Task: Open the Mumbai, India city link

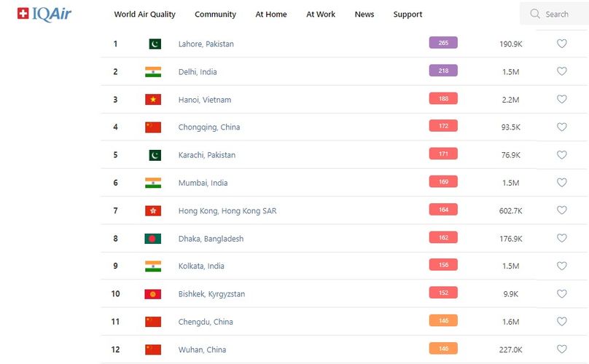Action: (x=203, y=183)
